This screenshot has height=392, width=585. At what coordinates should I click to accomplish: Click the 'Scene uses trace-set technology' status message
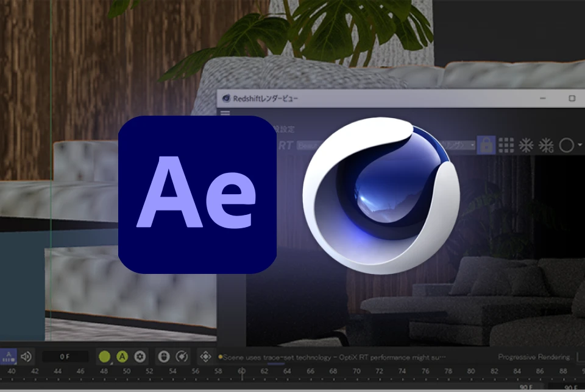point(332,357)
